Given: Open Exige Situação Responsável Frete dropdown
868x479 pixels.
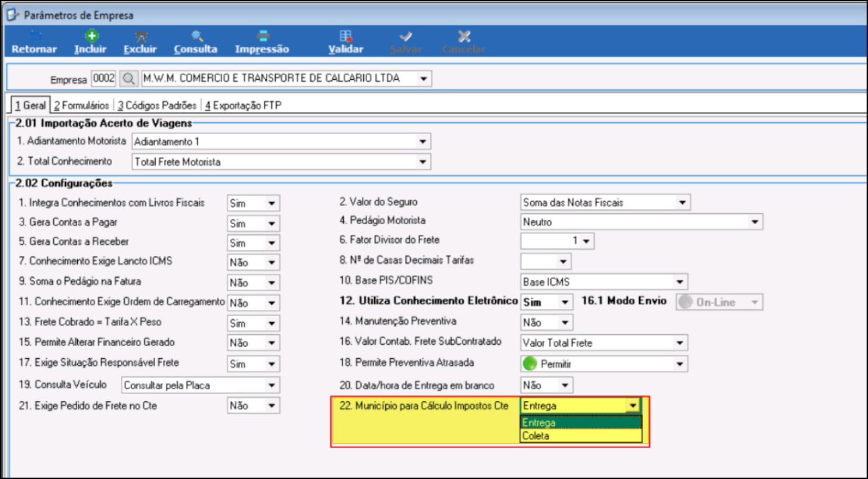Looking at the screenshot, I should point(272,364).
